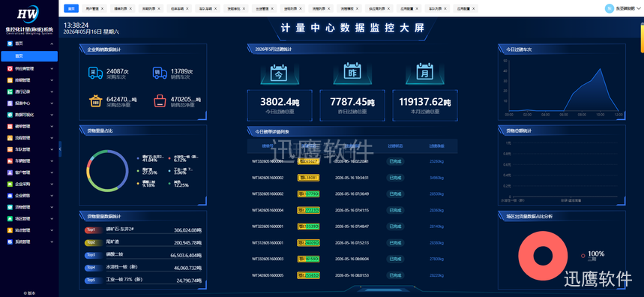
Task: Open the 车辆管理 sidebar icon
Action: pos(10,161)
